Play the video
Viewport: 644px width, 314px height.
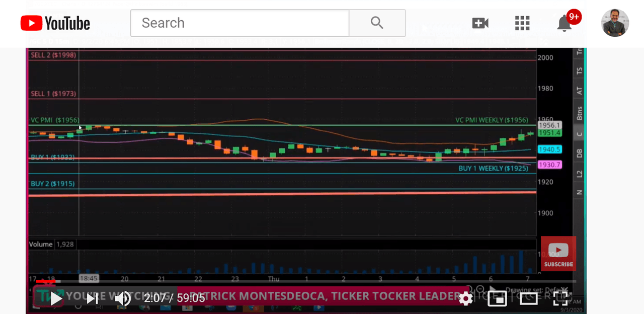pyautogui.click(x=56, y=298)
